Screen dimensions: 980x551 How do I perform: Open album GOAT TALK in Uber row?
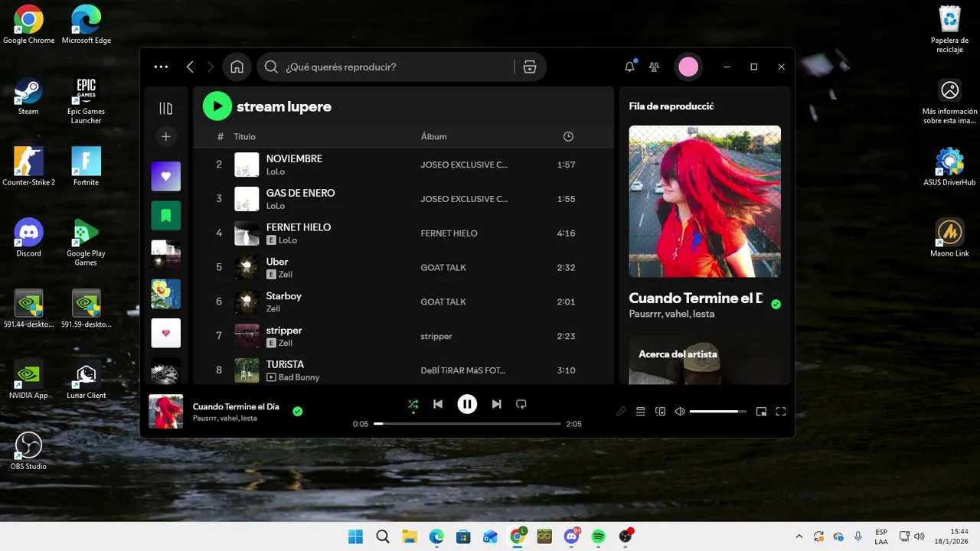(x=443, y=268)
